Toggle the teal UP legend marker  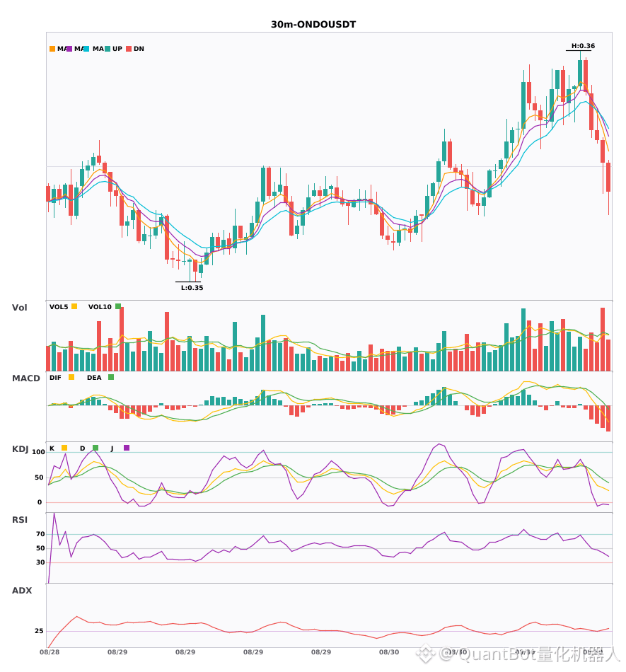point(108,49)
